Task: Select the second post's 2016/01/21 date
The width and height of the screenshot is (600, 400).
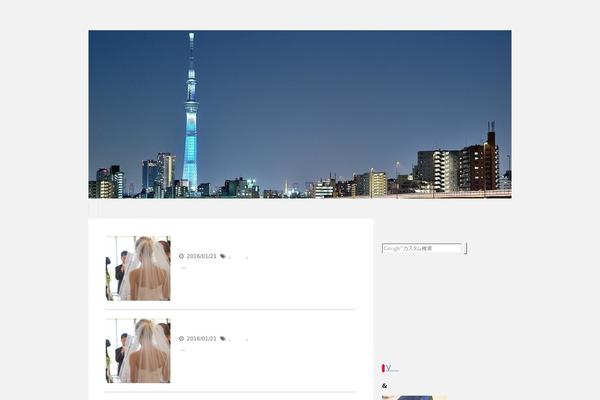Action: [x=201, y=338]
